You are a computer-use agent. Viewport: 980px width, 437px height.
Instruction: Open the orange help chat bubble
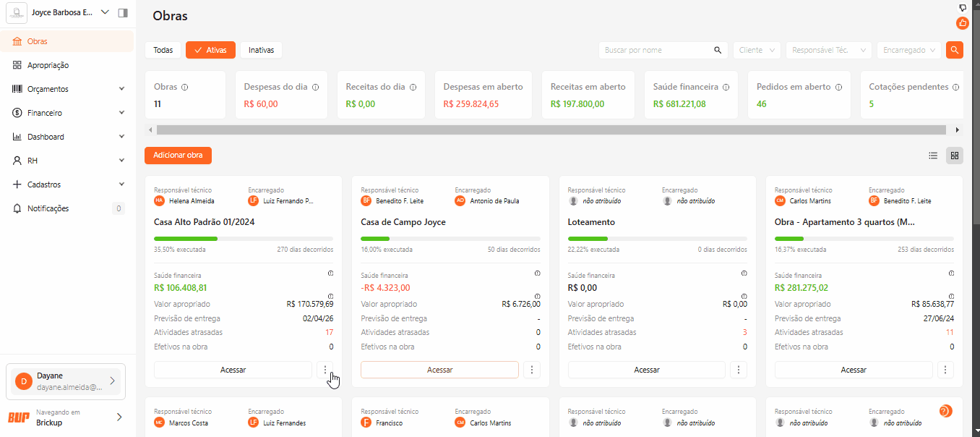click(x=945, y=411)
